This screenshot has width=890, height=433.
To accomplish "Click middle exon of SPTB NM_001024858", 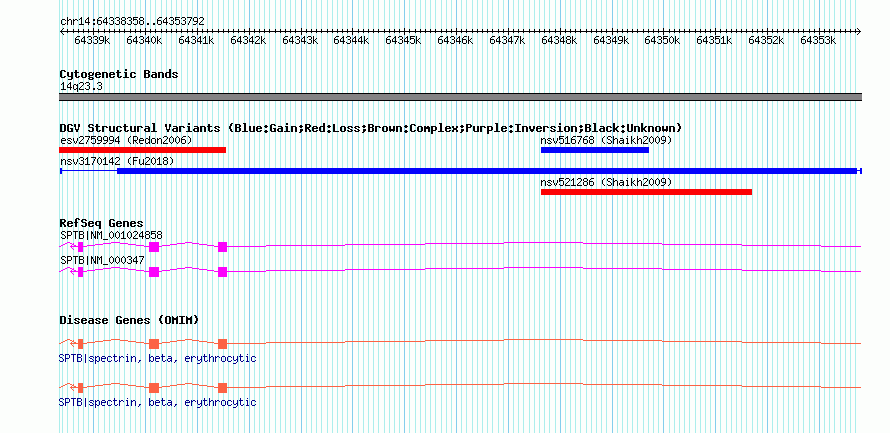I will point(154,247).
